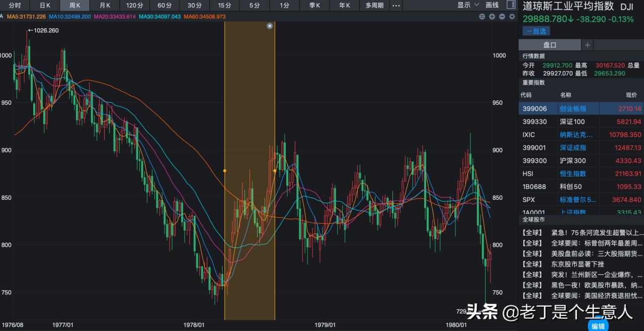
Task: Click the MA10 indicator label
Action: point(70,17)
